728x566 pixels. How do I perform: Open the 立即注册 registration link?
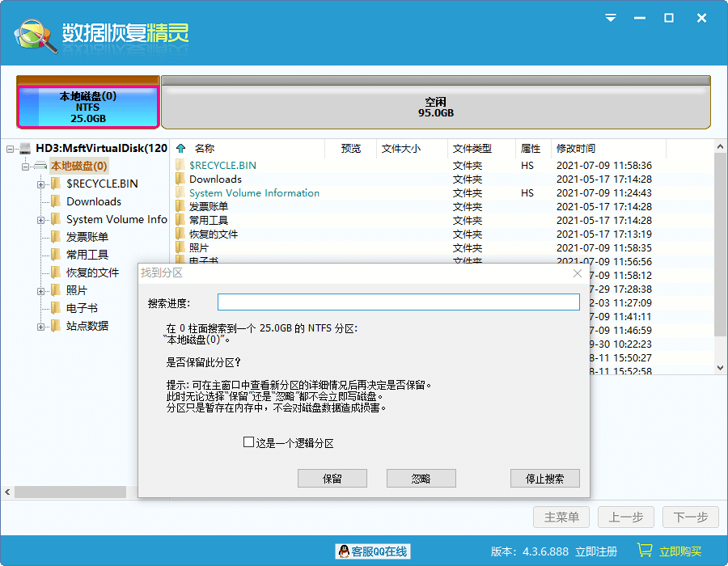[x=596, y=551]
